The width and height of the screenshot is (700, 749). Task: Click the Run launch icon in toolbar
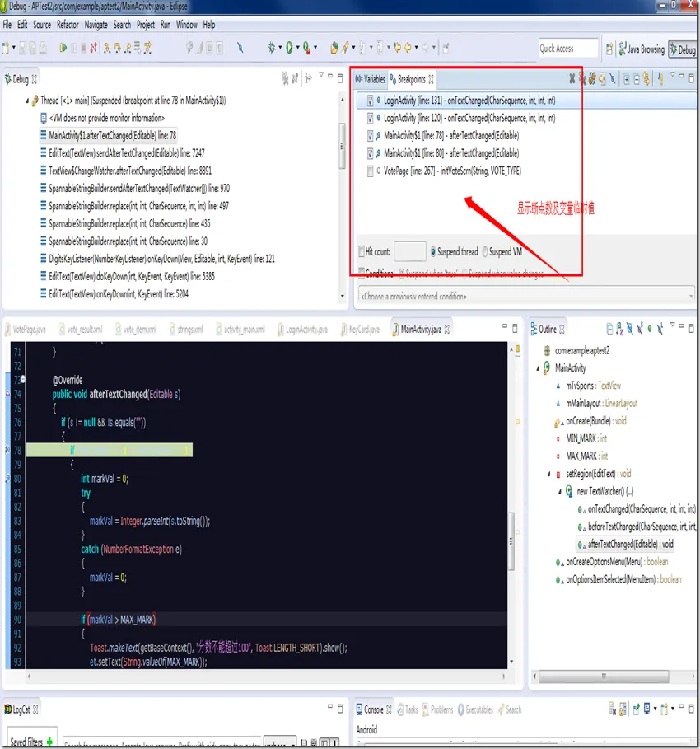pyautogui.click(x=290, y=49)
